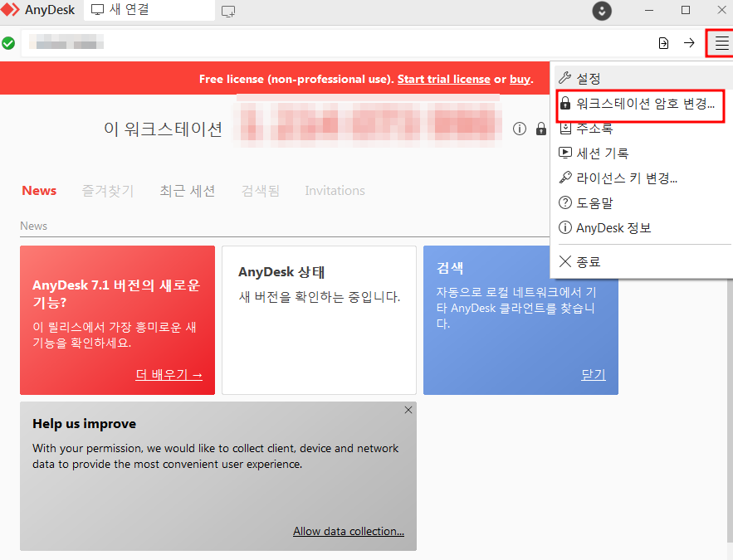Viewport: 733px width, 560px height.
Task: Click the buy link in banner
Action: 520,79
